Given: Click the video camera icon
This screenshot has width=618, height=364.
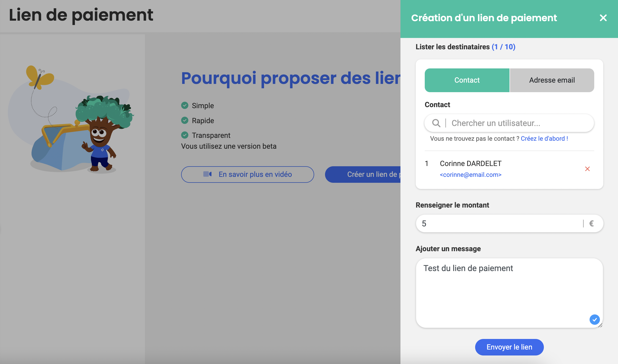Looking at the screenshot, I should pos(207,174).
